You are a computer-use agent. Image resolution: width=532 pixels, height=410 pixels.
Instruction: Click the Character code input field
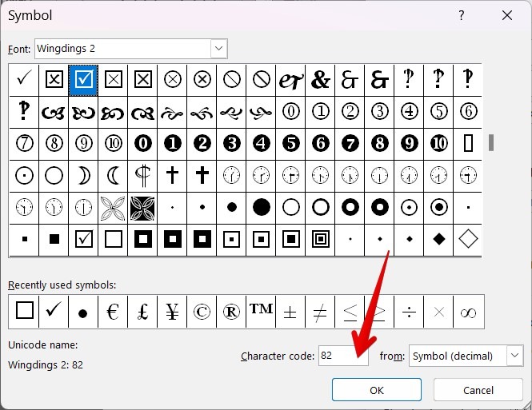coord(343,356)
